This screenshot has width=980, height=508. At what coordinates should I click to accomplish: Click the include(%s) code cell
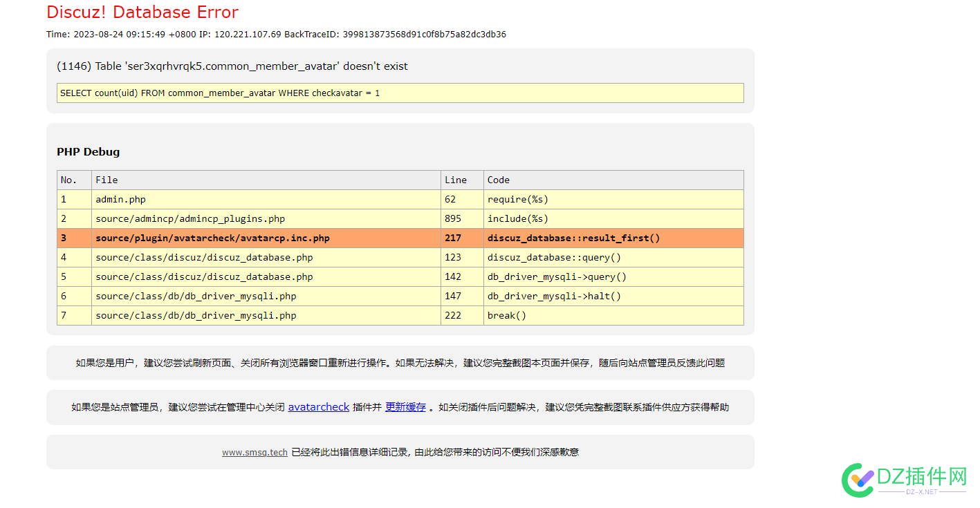coord(614,218)
